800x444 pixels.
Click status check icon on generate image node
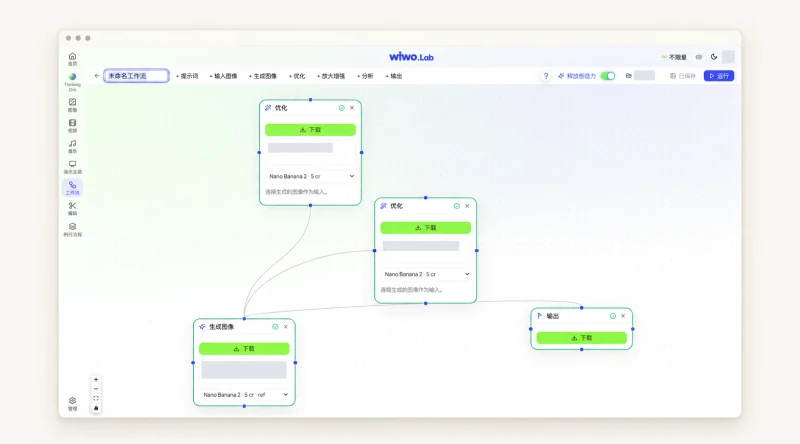[275, 327]
